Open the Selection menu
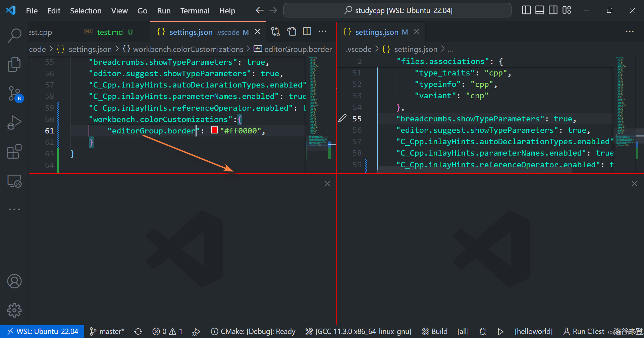Viewport: 644px width, 338px height. pos(86,11)
